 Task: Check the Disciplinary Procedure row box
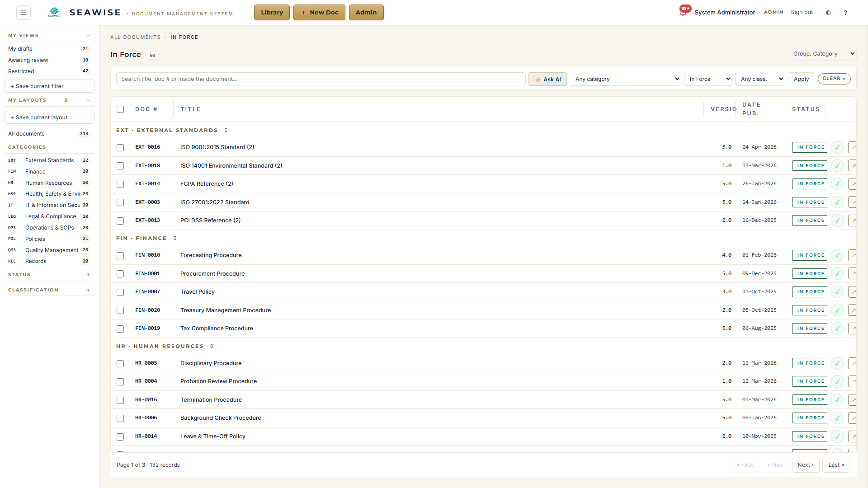tap(120, 364)
